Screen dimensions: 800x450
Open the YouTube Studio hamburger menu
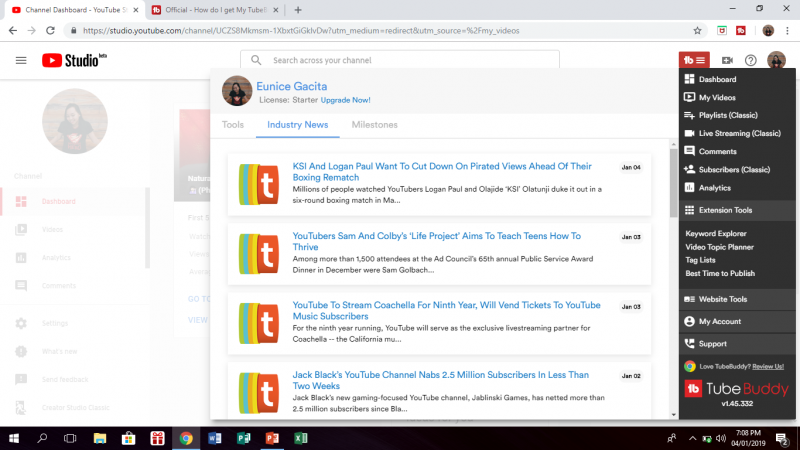point(21,60)
